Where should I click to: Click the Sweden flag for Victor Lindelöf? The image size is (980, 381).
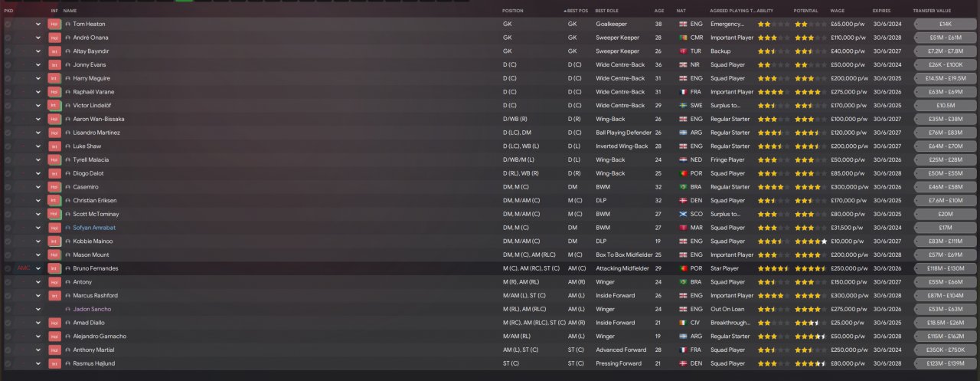pos(682,106)
